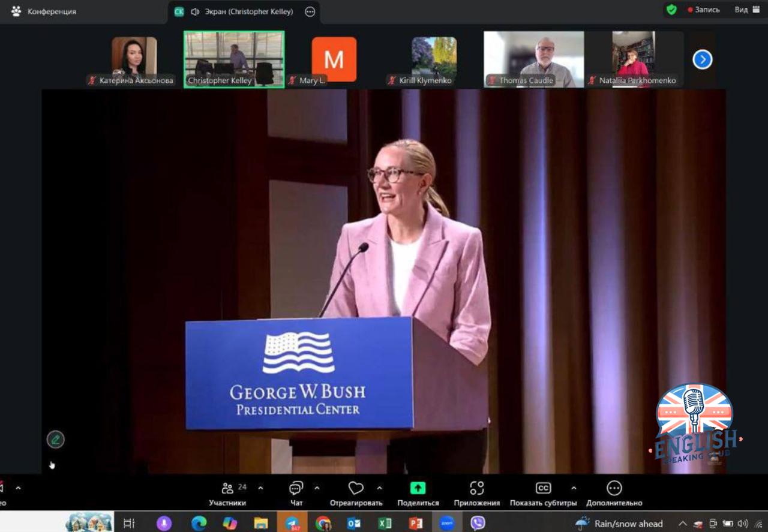Show next participants with blue arrow
This screenshot has height=532, width=768.
click(702, 59)
